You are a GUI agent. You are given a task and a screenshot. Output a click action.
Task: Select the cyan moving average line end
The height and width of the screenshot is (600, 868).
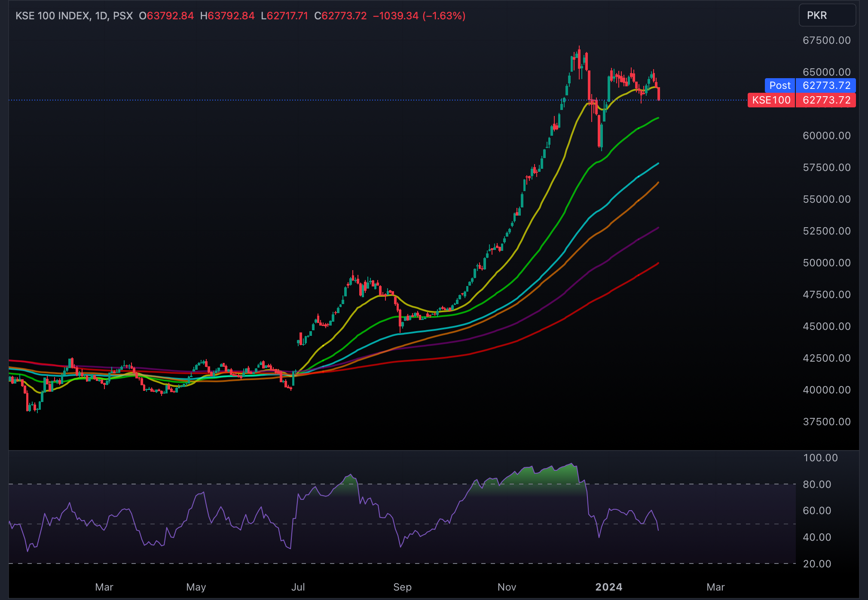657,164
